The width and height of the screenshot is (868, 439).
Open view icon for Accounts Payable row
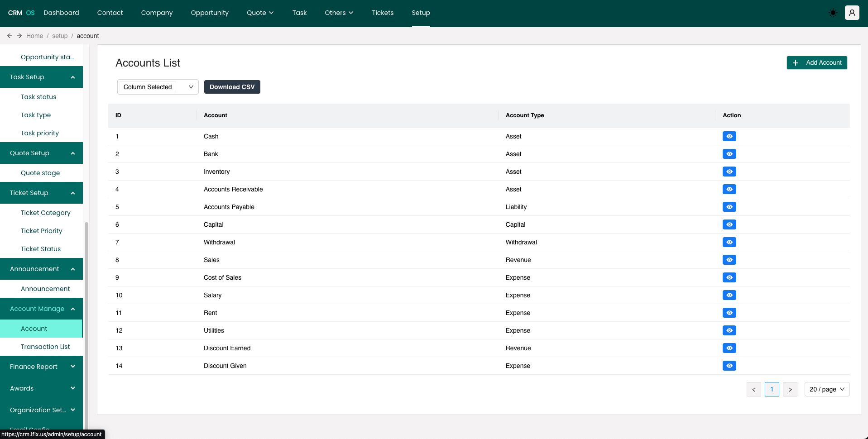(729, 207)
